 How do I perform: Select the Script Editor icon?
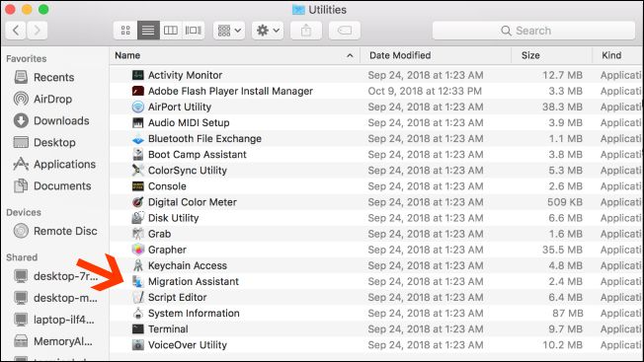pos(138,297)
